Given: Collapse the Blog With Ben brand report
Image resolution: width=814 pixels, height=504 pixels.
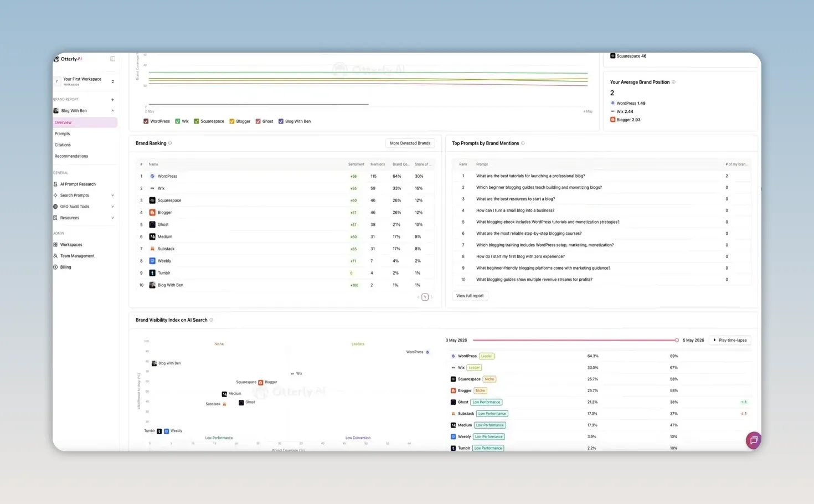Looking at the screenshot, I should (112, 111).
